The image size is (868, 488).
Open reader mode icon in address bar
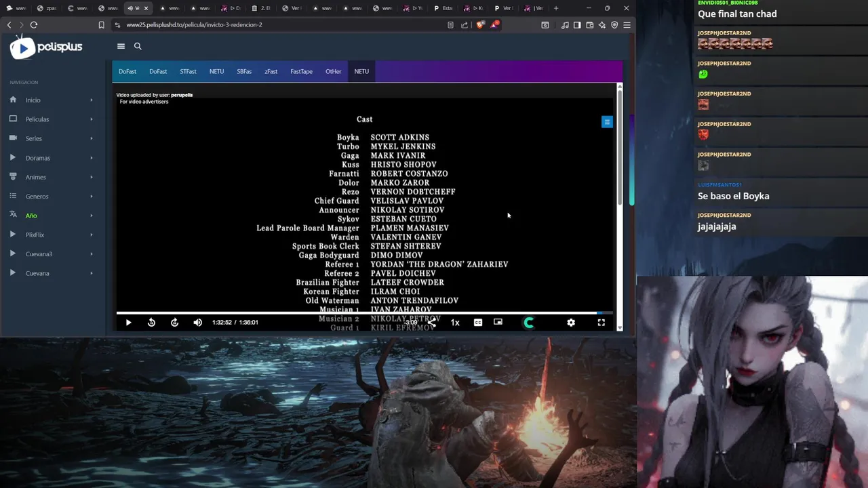[450, 25]
